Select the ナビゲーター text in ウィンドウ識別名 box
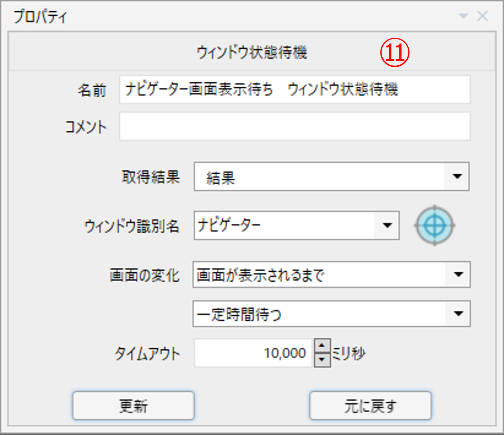This screenshot has width=504, height=435. [x=229, y=225]
